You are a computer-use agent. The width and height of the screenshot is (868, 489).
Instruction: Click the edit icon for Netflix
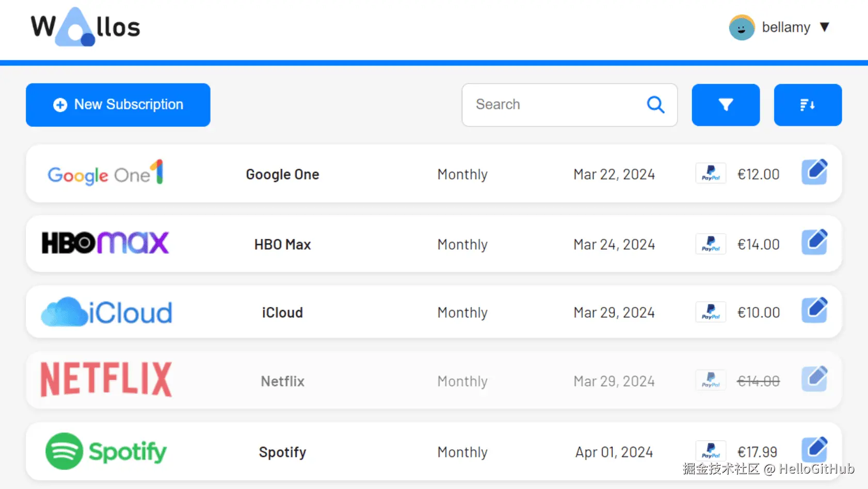(814, 379)
